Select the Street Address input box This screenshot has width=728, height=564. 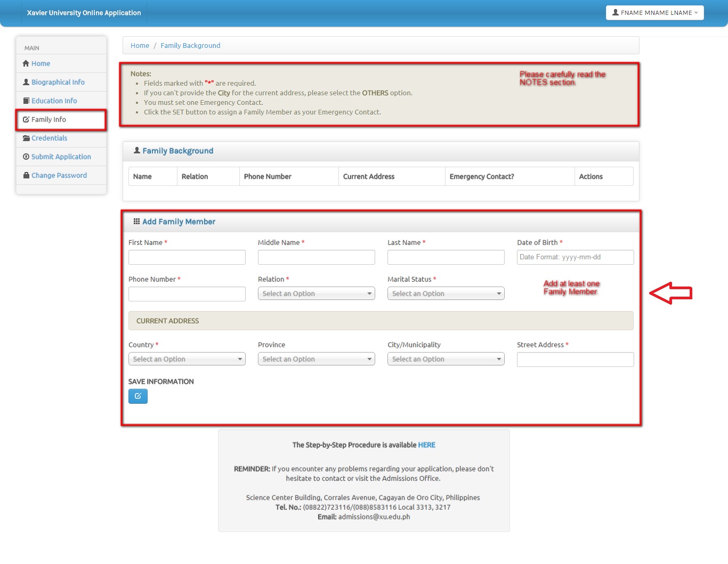[x=575, y=359]
